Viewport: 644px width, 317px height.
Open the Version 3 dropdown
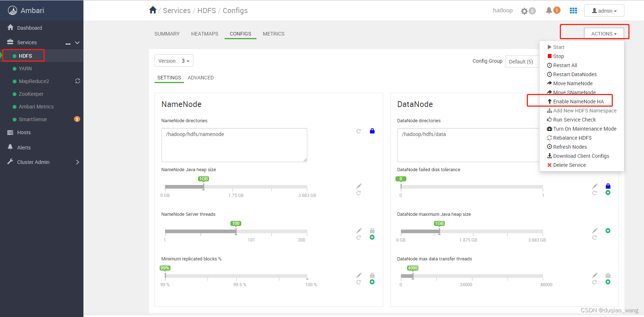(x=174, y=61)
